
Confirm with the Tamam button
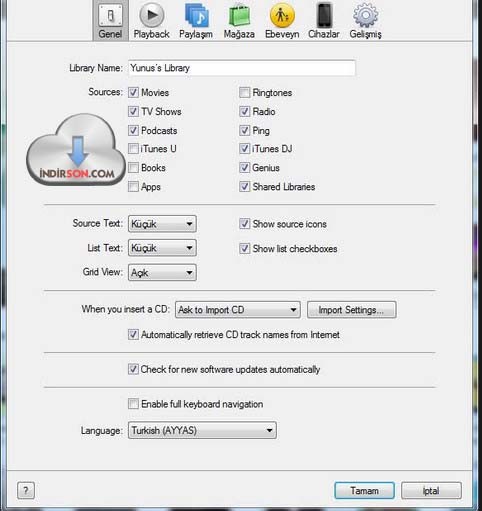click(365, 490)
